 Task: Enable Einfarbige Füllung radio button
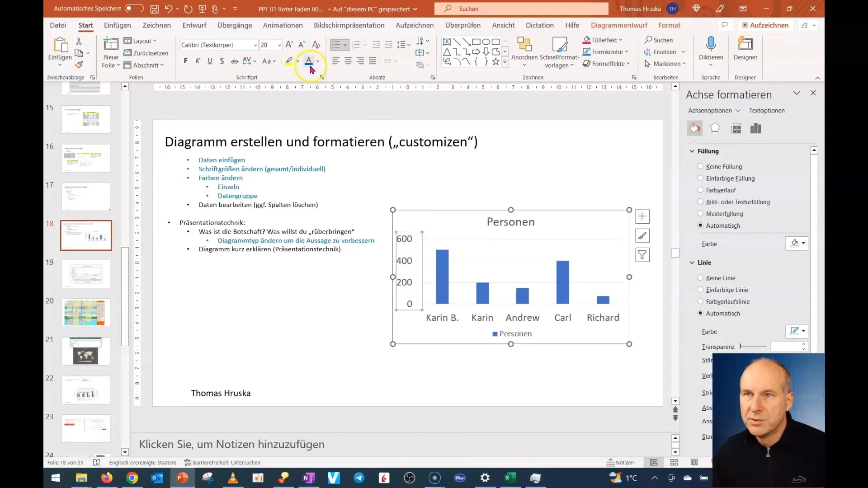701,178
